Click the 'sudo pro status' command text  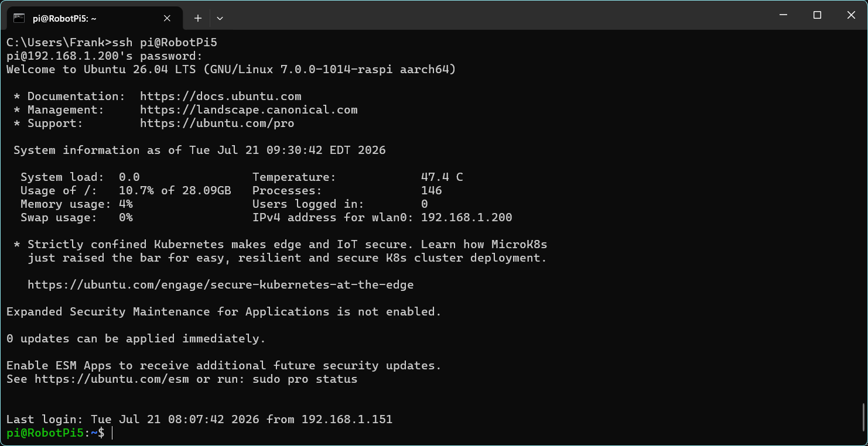pos(305,379)
